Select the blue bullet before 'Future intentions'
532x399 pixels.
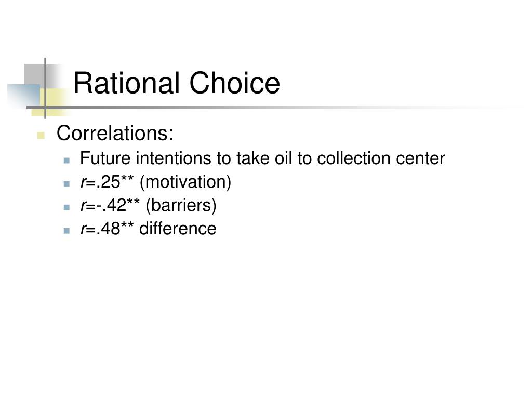click(67, 161)
